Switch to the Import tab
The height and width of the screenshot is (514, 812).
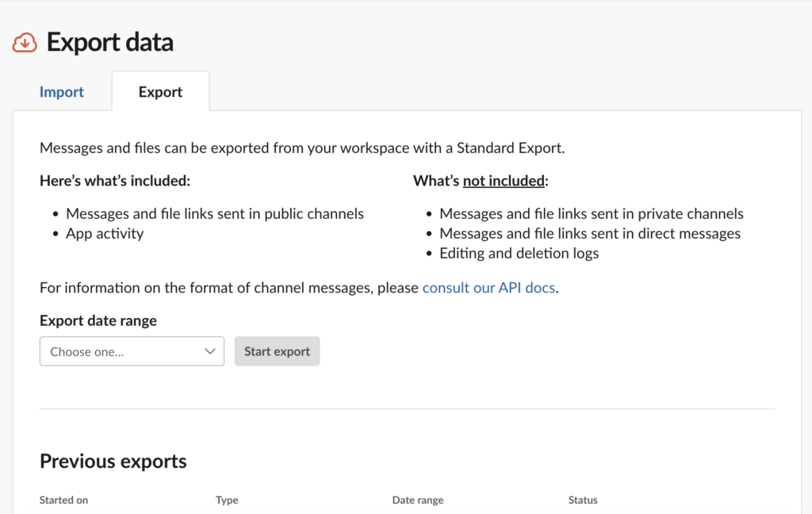62,92
